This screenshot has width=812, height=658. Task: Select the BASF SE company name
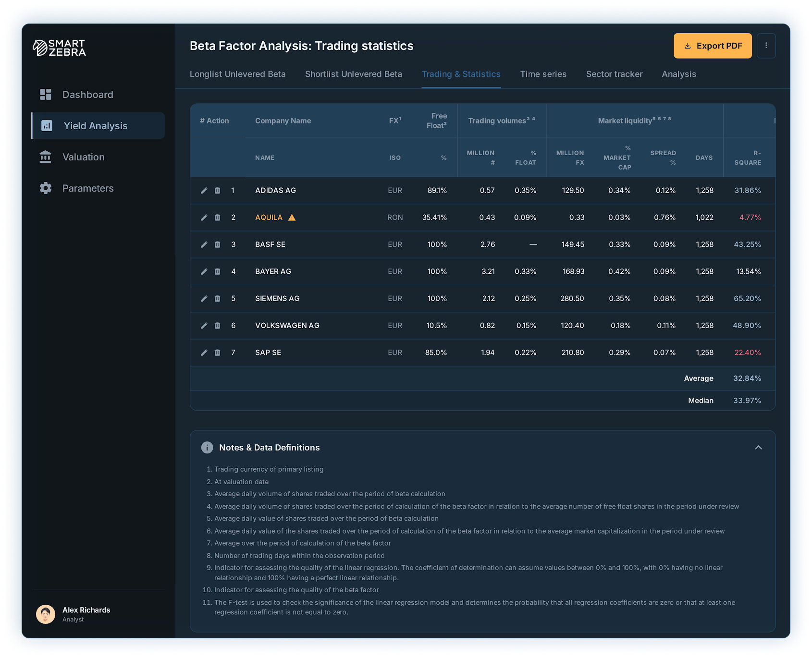tap(271, 244)
